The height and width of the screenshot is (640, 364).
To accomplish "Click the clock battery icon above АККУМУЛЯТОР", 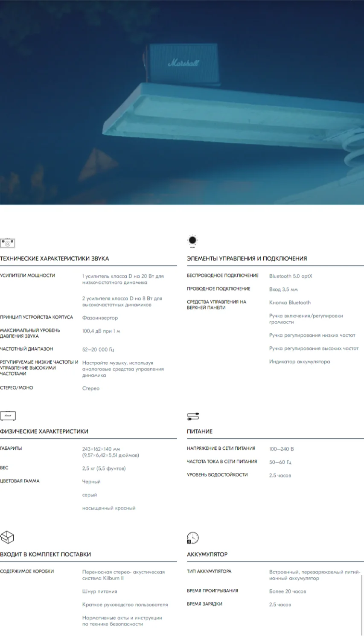I will click(193, 538).
